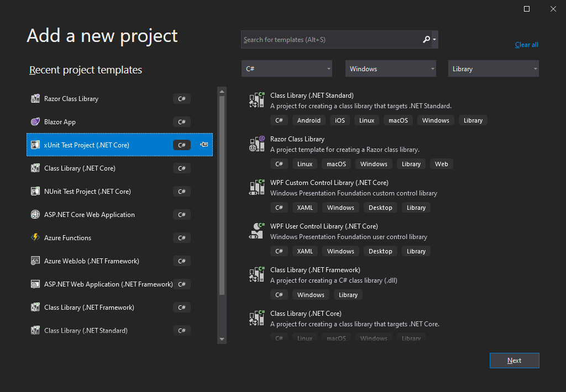Screen dimensions: 566x392
Task: Open the Windows platform filter dropdown
Action: (391, 69)
